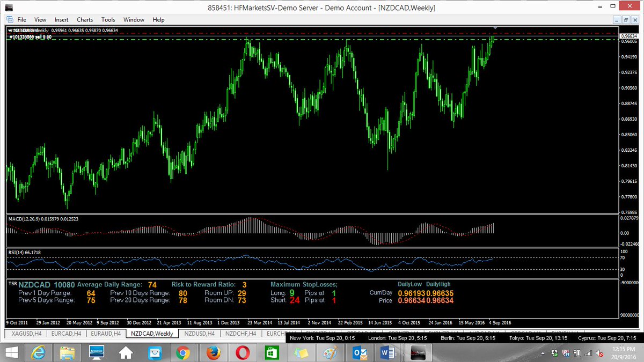Open the Tools menu

click(108, 20)
